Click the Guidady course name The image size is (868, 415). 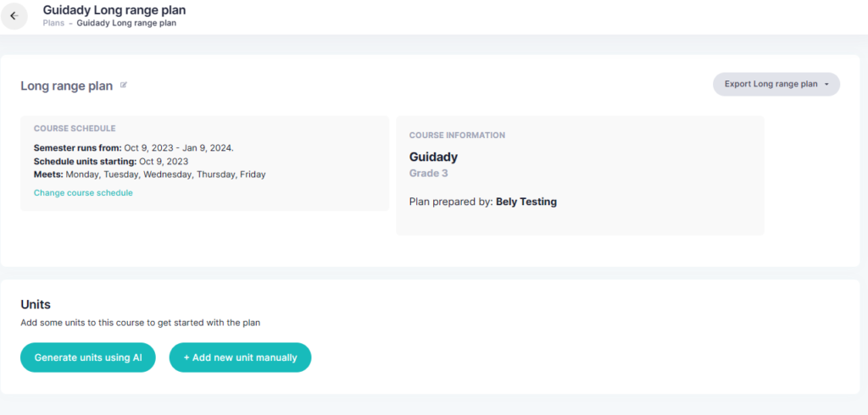tap(433, 158)
